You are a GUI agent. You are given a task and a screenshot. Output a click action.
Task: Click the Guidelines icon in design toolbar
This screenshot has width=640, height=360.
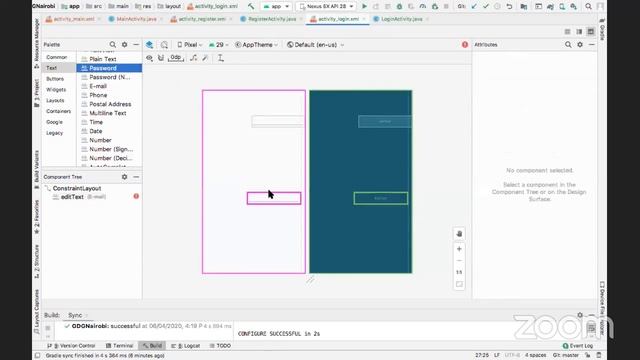tap(221, 58)
